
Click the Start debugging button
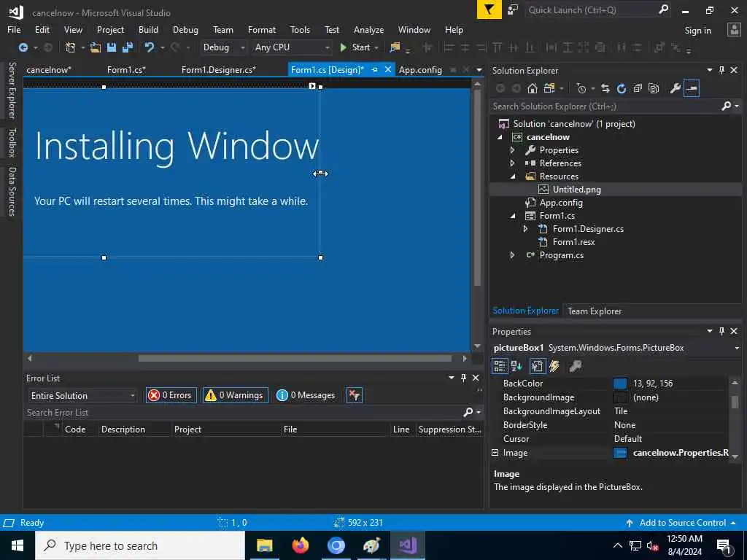pyautogui.click(x=356, y=47)
